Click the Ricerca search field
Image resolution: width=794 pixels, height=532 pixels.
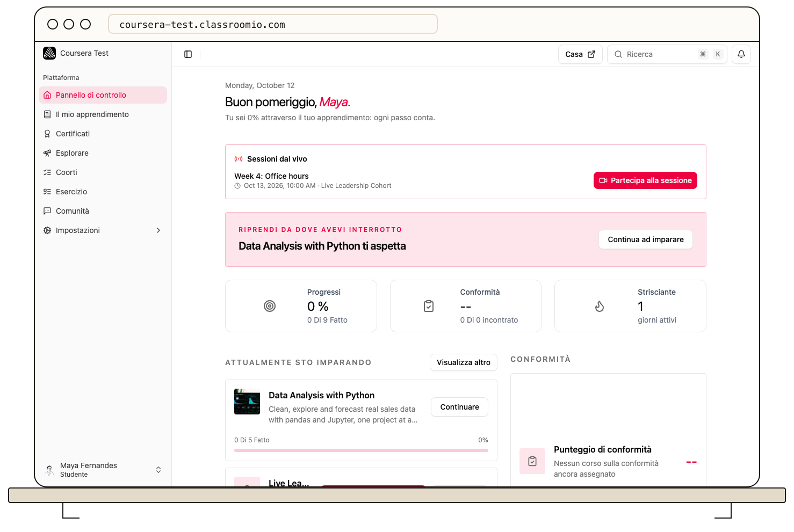(667, 54)
